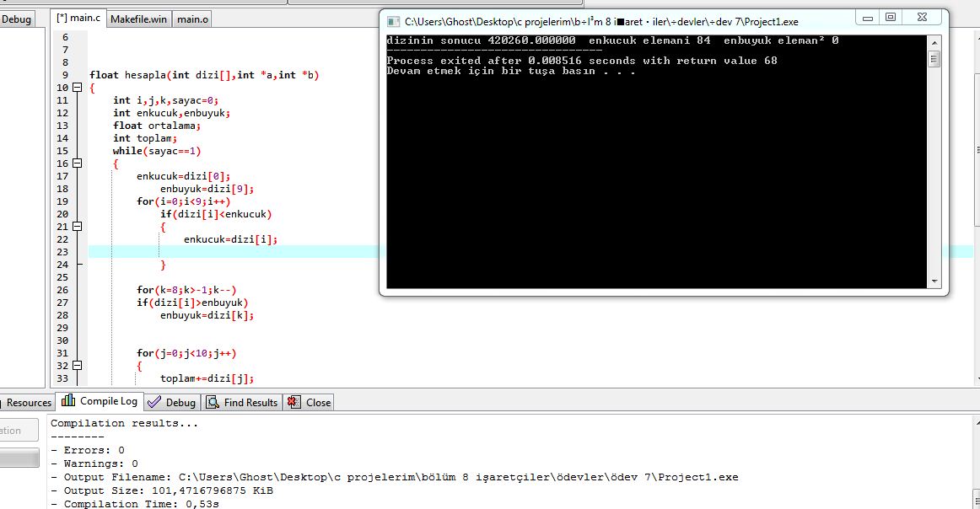Viewport: 980px width, 509px height.
Task: Click line number 9 in gutter
Action: coord(65,75)
